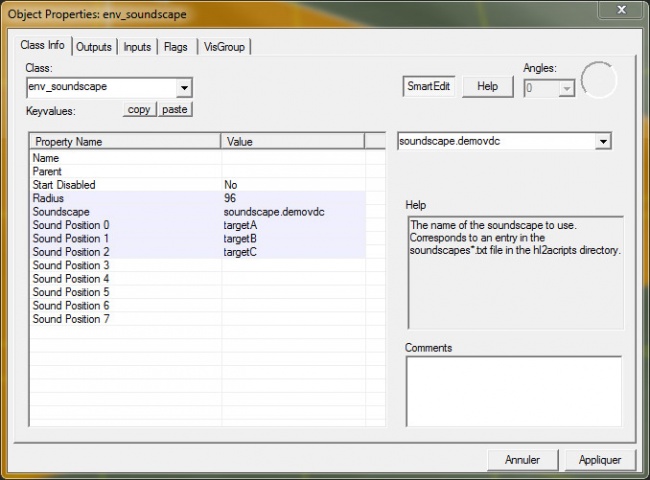This screenshot has width=650, height=480.
Task: Click the Help button
Action: point(487,87)
